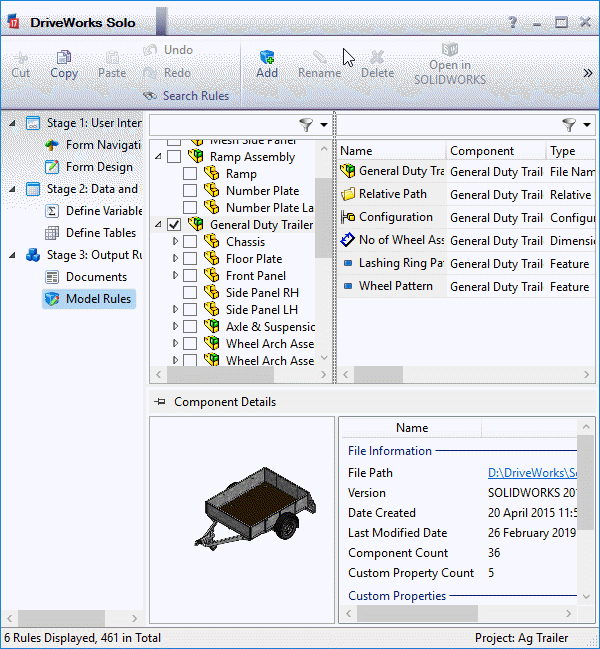Open the model tree filter dropdown arrow

tap(324, 125)
